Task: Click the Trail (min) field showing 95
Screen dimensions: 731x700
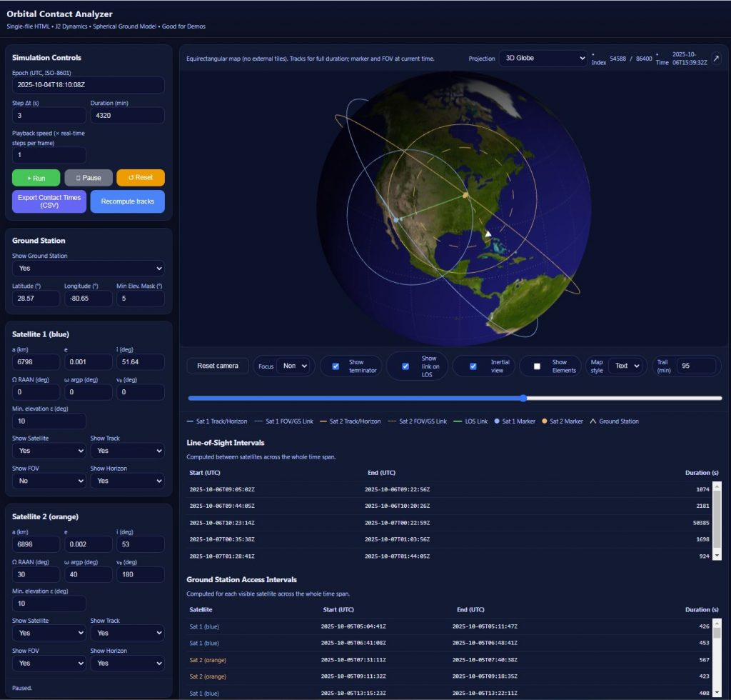Action: [696, 366]
